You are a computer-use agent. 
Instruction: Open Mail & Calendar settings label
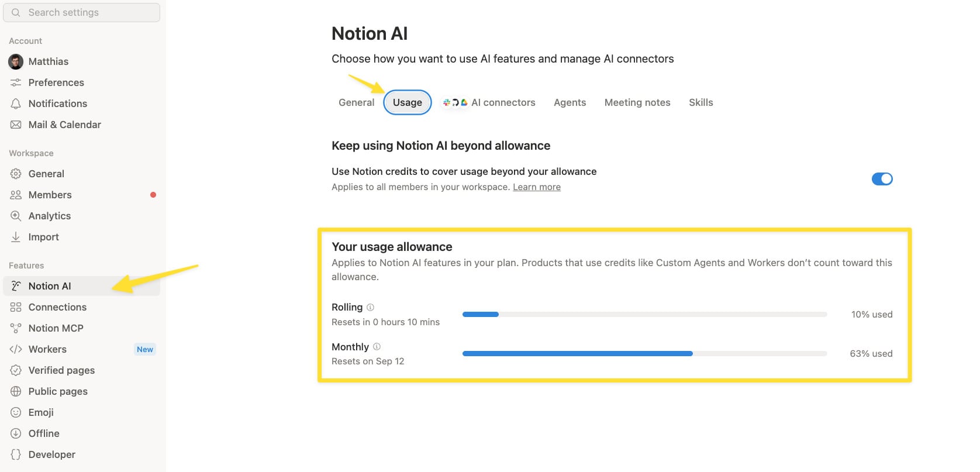click(65, 125)
